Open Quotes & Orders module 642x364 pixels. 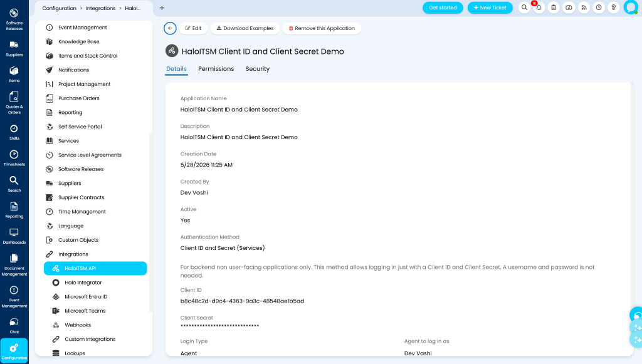[14, 103]
